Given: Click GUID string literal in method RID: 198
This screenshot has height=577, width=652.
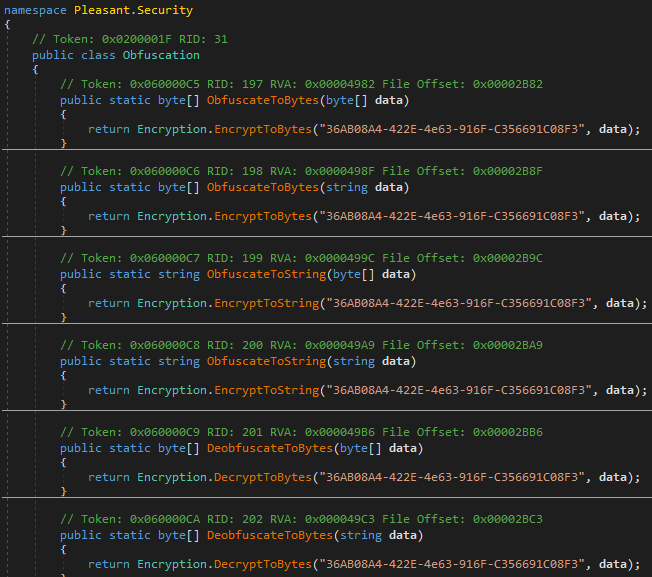Looking at the screenshot, I should [452, 216].
